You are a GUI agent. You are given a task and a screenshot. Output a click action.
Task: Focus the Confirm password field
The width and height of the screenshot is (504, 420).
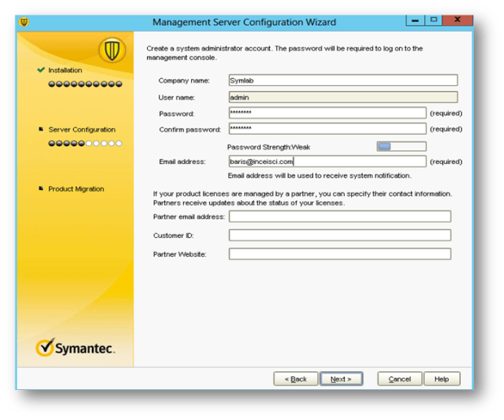(x=327, y=129)
